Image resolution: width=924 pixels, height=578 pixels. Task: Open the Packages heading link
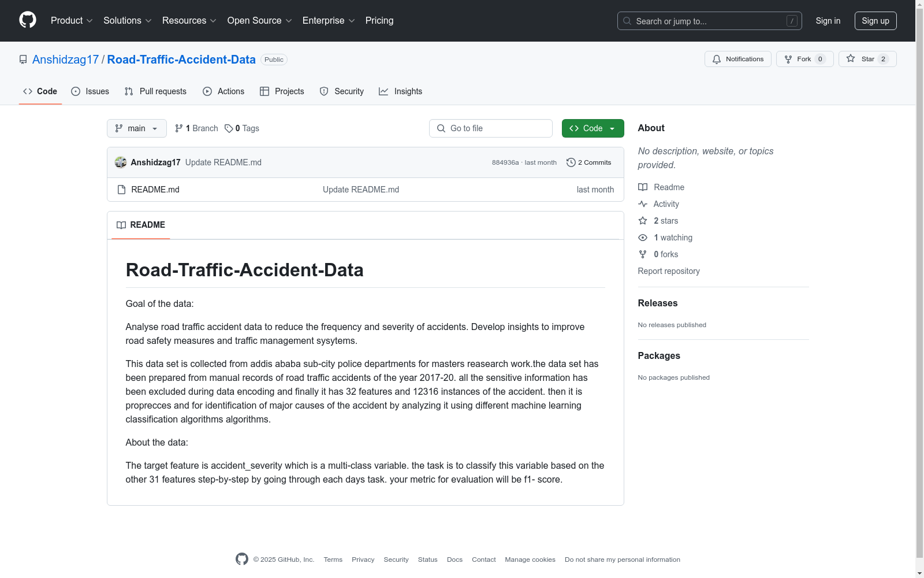[659, 355]
